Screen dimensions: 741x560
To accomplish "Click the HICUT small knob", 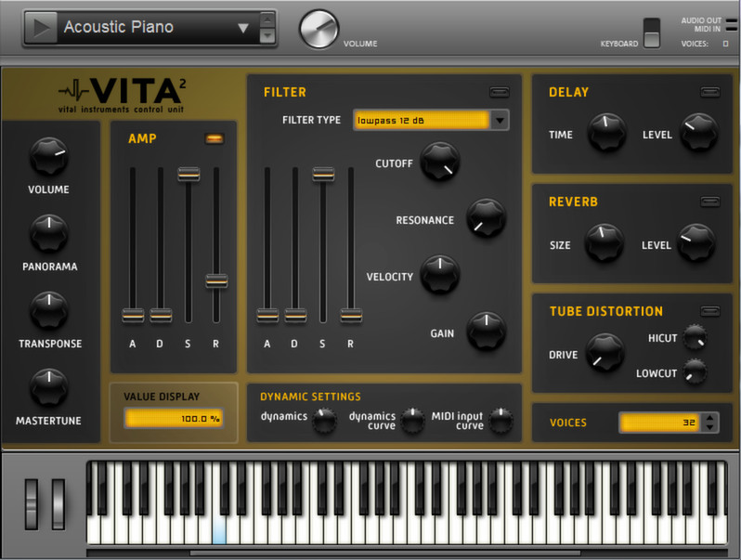I will [695, 337].
